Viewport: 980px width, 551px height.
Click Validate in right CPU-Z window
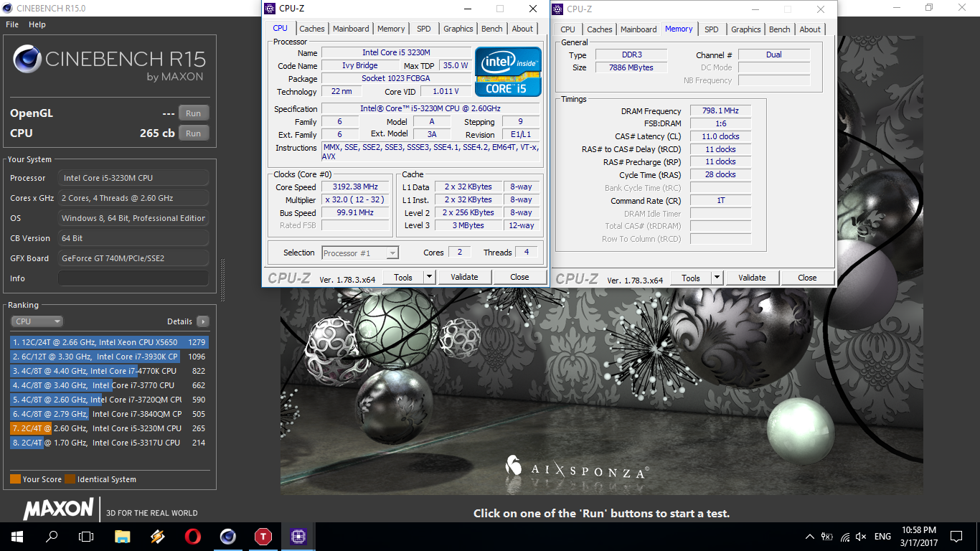pos(752,278)
